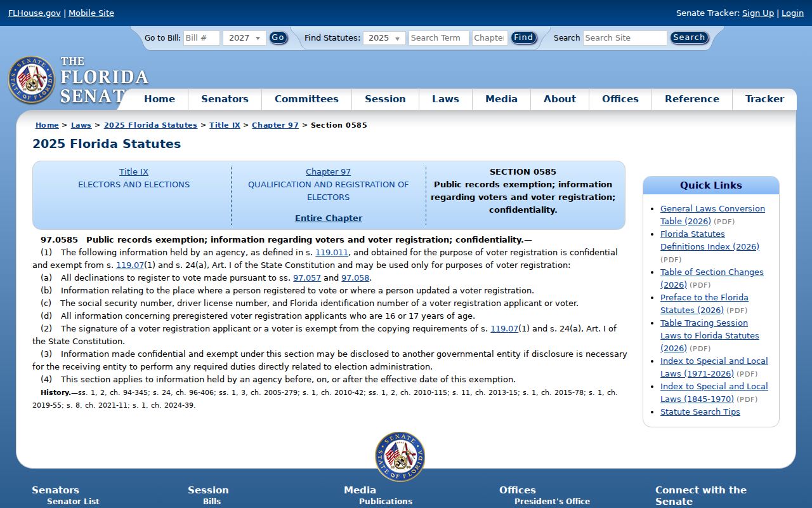812x508 pixels.
Task: Open the Home navigation tab
Action: [x=159, y=99]
